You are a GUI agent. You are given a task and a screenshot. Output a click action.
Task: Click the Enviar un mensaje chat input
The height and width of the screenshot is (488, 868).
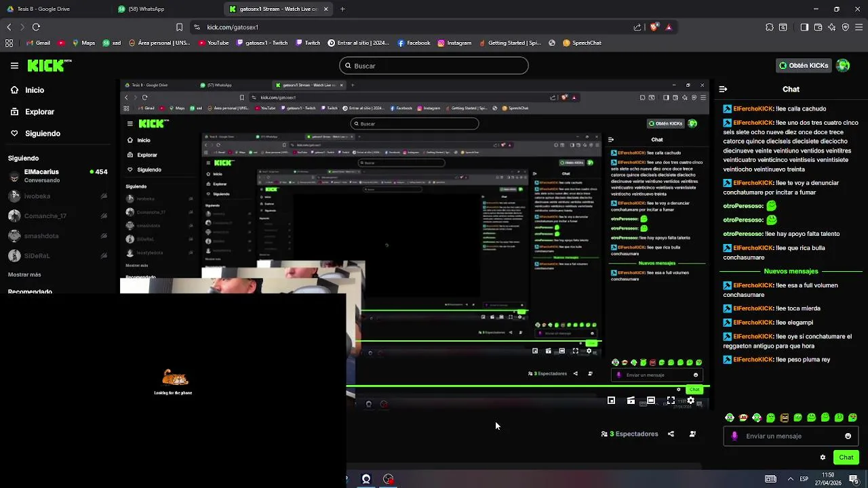(x=791, y=436)
